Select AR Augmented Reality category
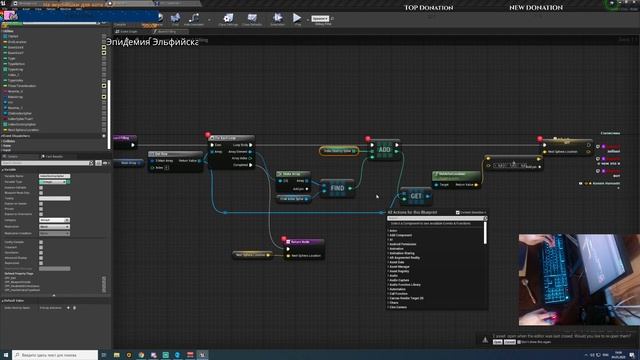This screenshot has height=360, width=640. (x=404, y=258)
